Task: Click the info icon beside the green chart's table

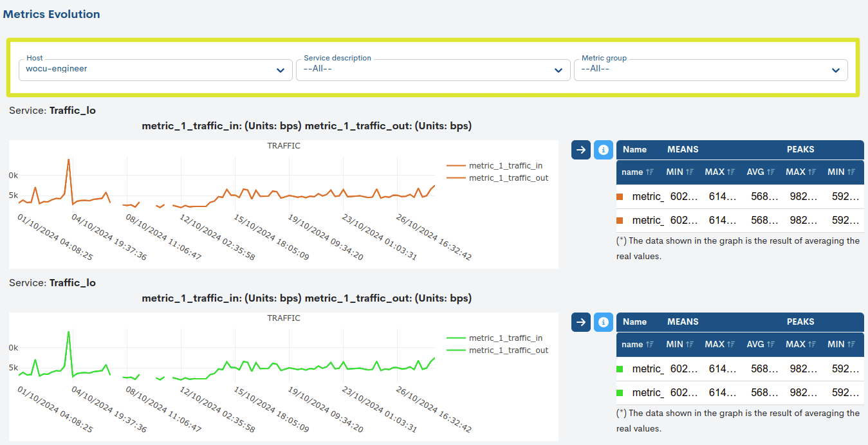Action: pyautogui.click(x=604, y=322)
